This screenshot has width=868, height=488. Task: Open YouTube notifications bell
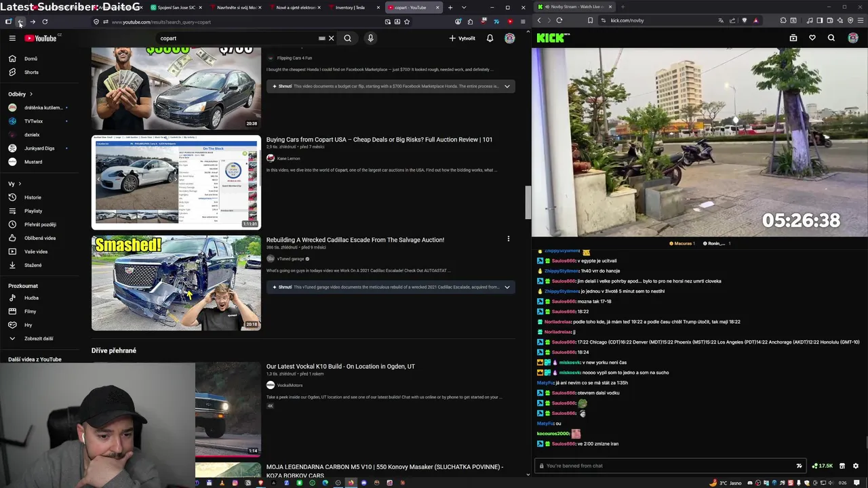click(x=490, y=38)
